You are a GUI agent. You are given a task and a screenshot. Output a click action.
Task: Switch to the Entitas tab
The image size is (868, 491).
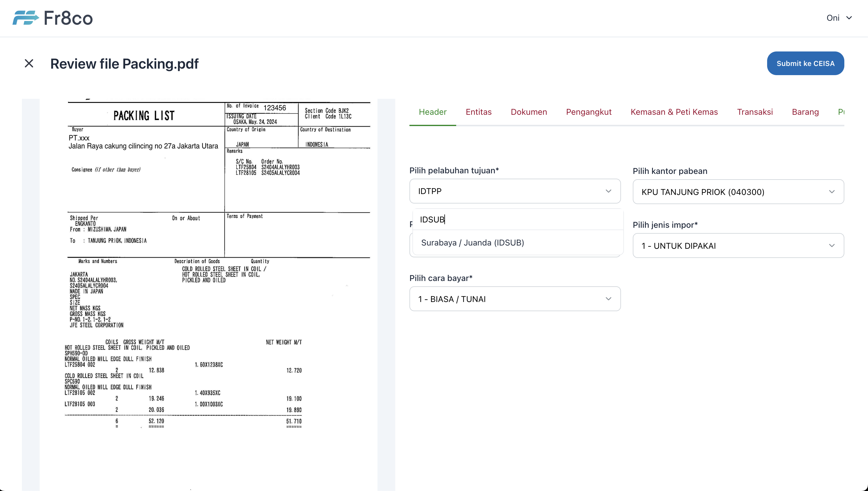(478, 112)
